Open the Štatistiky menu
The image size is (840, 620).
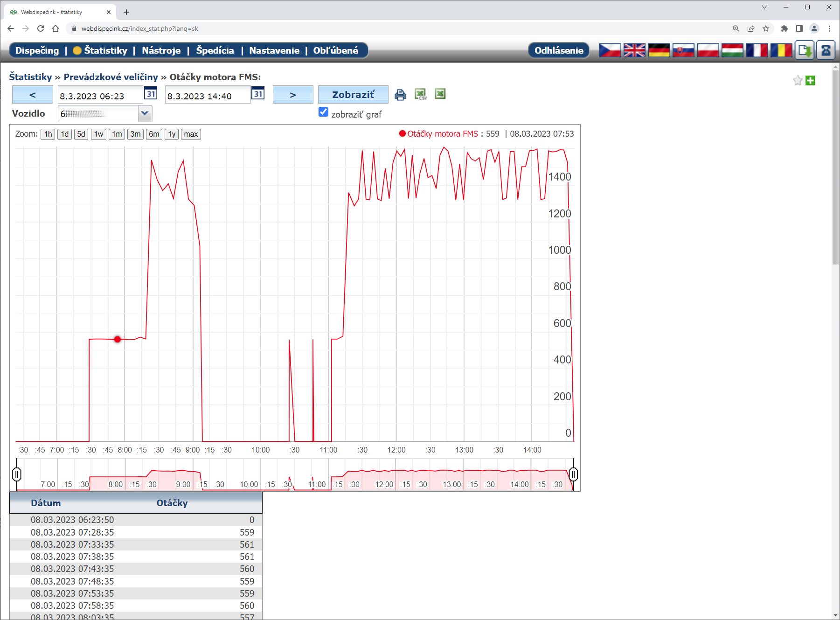tap(105, 50)
